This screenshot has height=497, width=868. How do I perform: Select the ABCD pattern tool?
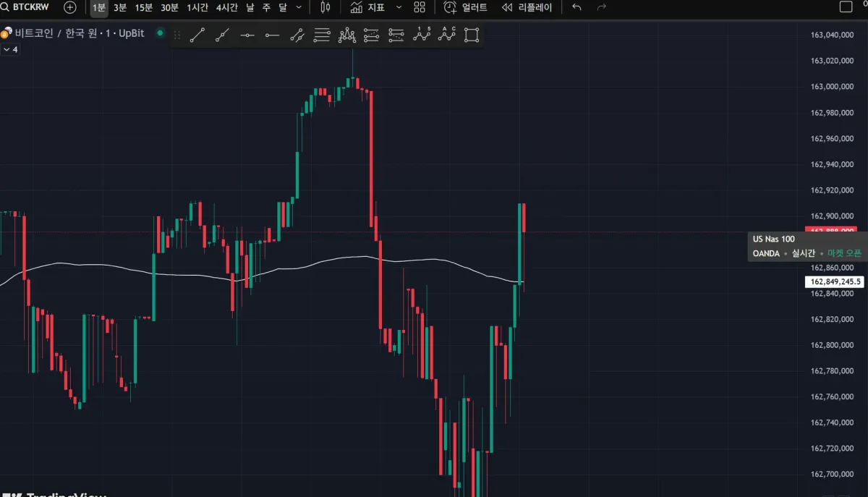(447, 35)
